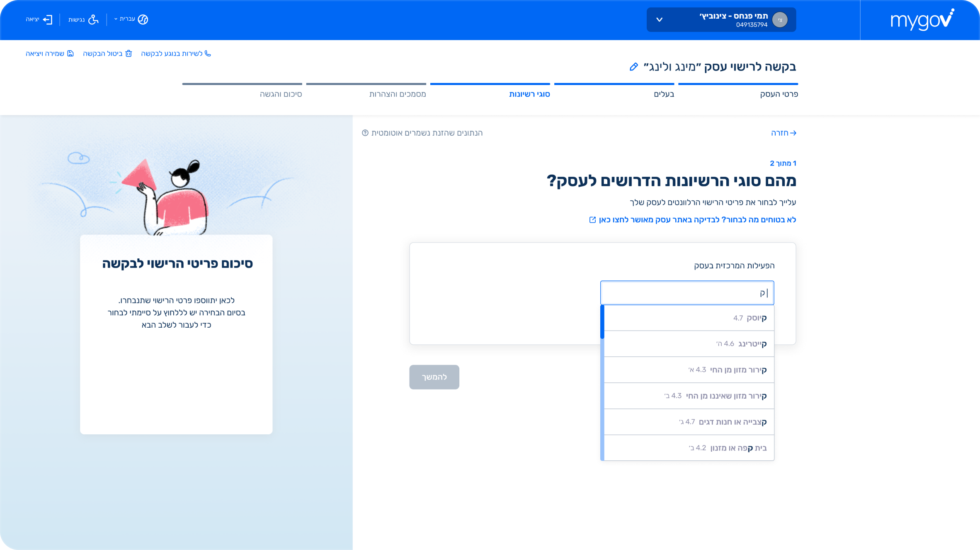
Task: Click the phone icon for service contact
Action: 208,54
